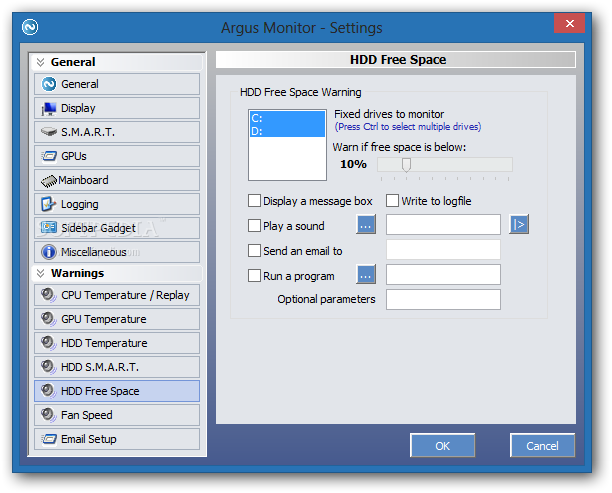Open GPU Temperature warnings
This screenshot has height=493, width=612.
(117, 319)
